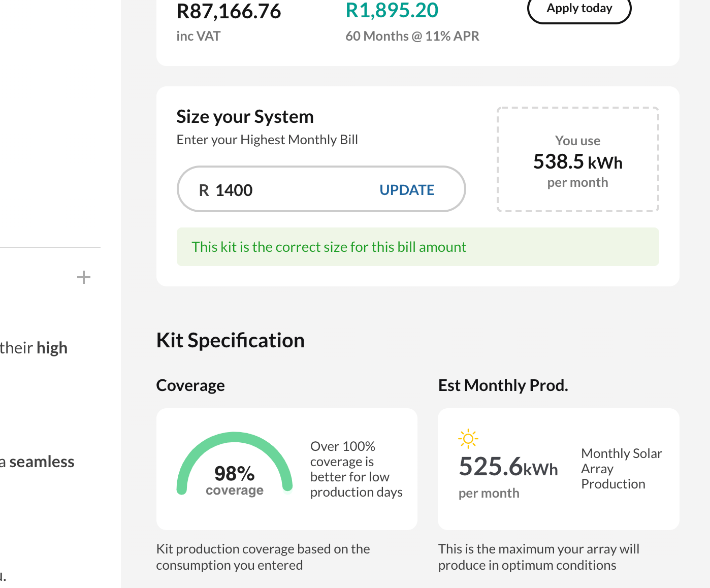
Task: Click the 98% coverage gauge
Action: pos(235,463)
